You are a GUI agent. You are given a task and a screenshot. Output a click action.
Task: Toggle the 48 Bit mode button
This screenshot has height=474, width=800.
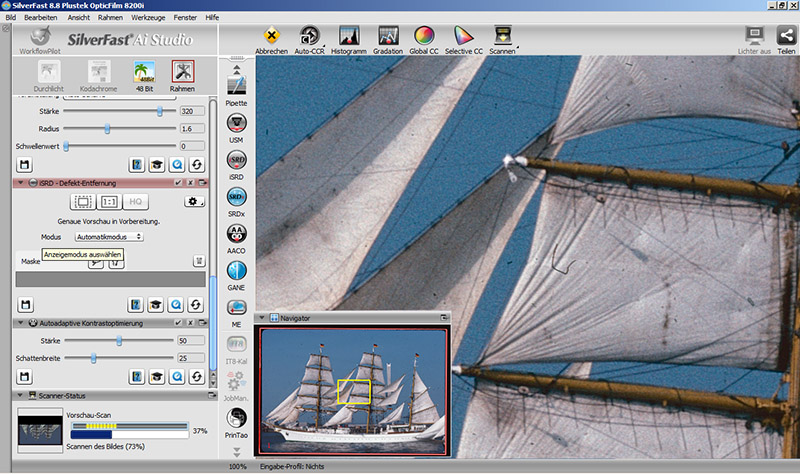142,72
